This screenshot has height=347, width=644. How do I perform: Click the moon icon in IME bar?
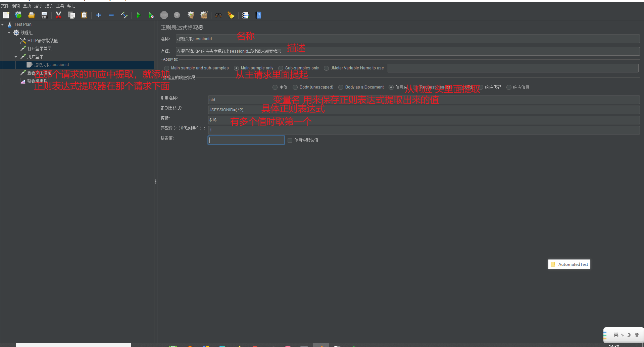click(629, 335)
